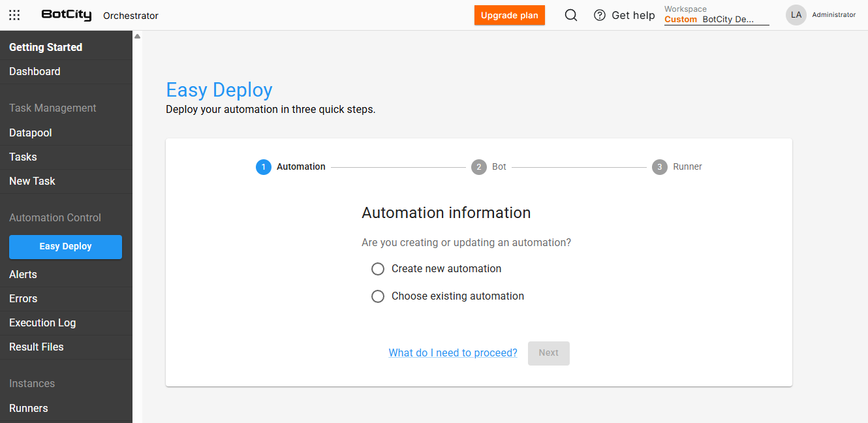Select Create new automation radio button
Image resolution: width=868 pixels, height=423 pixels.
coord(378,269)
